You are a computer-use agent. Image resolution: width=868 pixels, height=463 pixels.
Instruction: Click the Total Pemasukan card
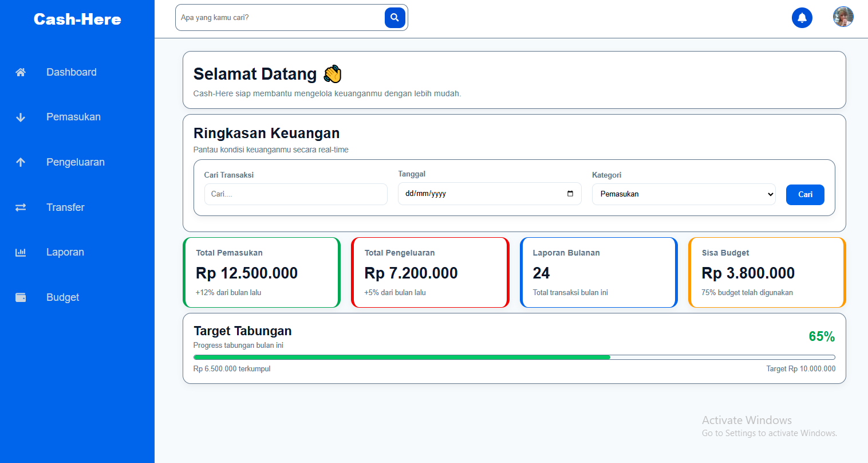click(x=262, y=273)
